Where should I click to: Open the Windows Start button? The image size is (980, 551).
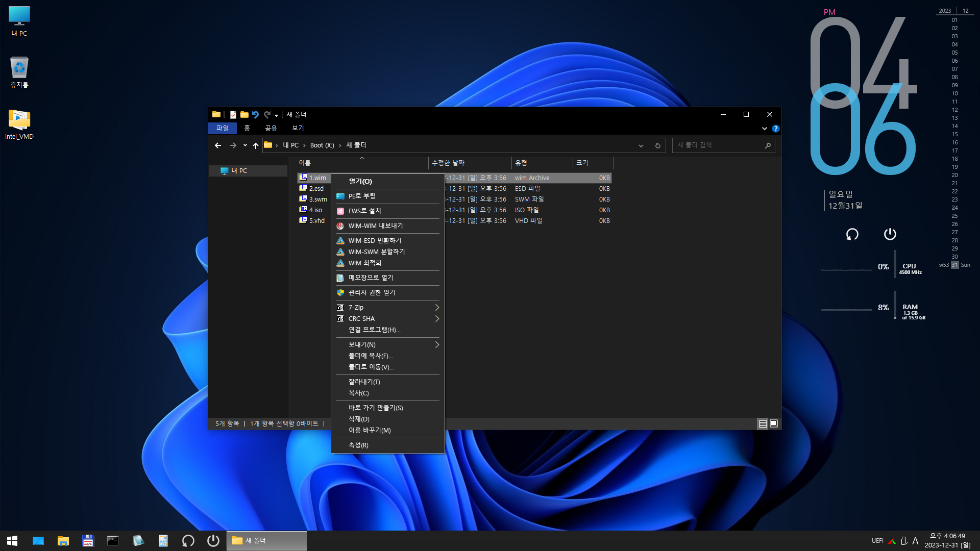tap(12, 541)
